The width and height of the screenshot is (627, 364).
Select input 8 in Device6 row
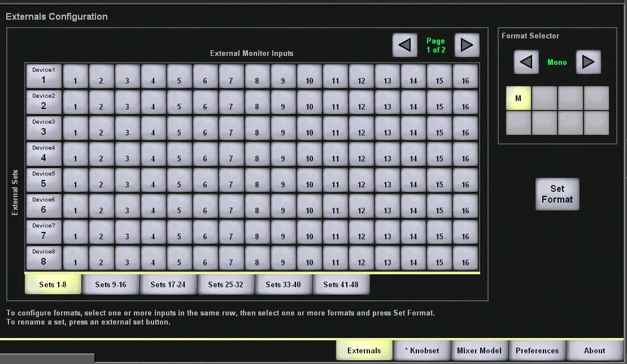coord(257,206)
